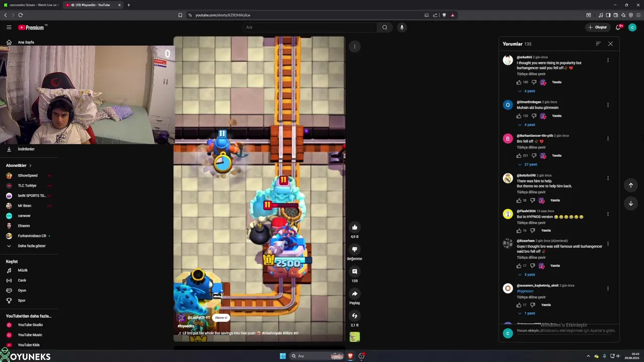Toggle the browser sidebar panel icon

click(x=608, y=15)
